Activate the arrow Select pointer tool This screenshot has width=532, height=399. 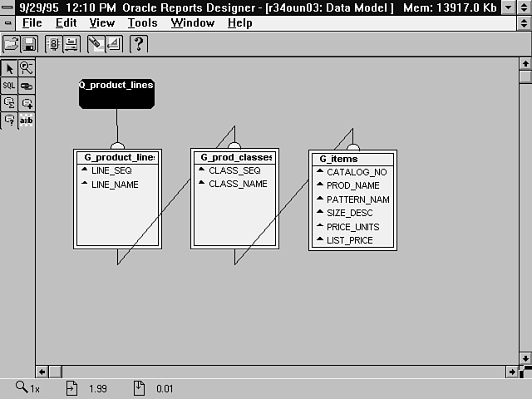point(9,68)
